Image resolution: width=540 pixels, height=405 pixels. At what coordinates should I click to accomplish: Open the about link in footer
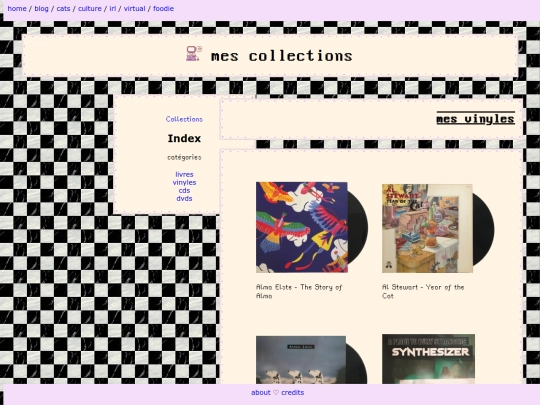[x=261, y=393]
